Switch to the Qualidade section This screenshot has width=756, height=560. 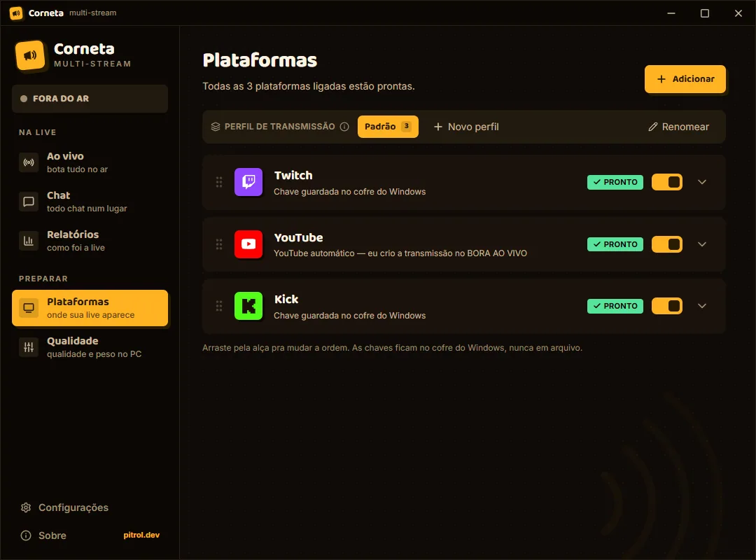(x=90, y=346)
